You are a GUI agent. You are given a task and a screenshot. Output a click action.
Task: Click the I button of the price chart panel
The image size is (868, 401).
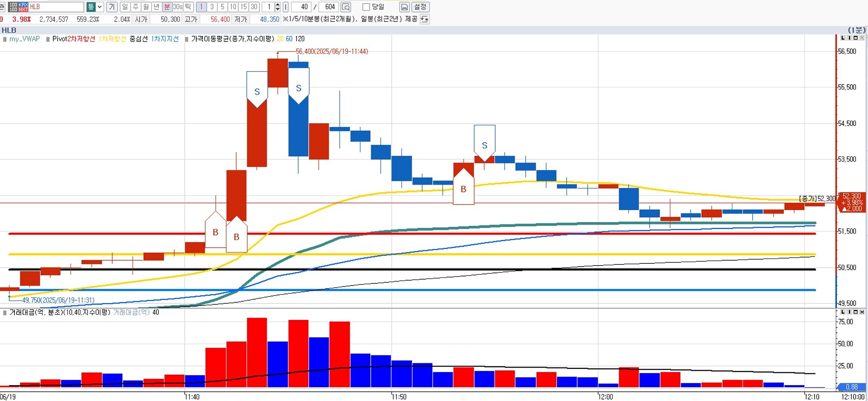point(849,38)
